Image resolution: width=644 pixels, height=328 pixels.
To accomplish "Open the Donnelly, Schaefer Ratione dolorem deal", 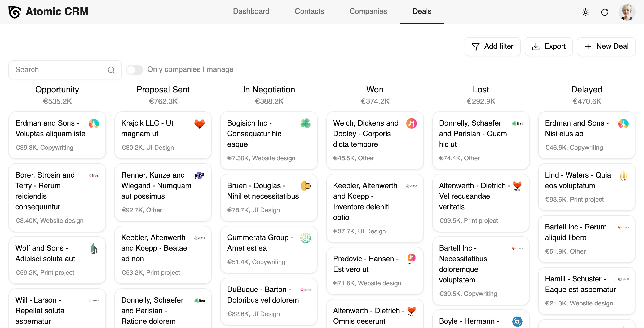I will tap(163, 308).
